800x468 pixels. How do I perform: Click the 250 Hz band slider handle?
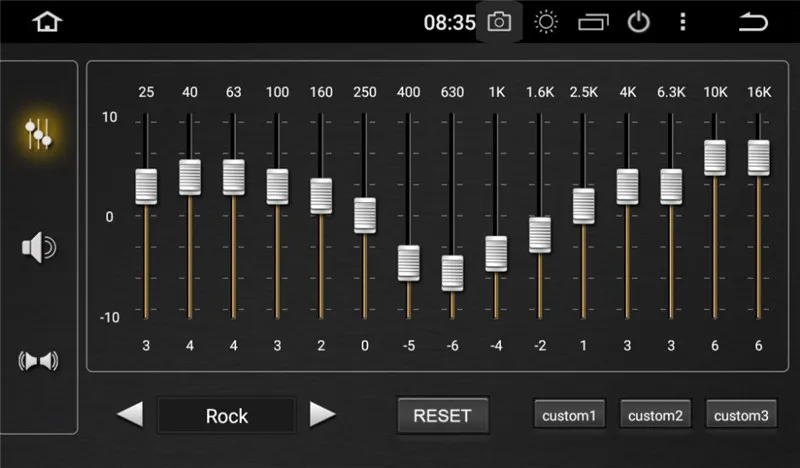click(365, 215)
